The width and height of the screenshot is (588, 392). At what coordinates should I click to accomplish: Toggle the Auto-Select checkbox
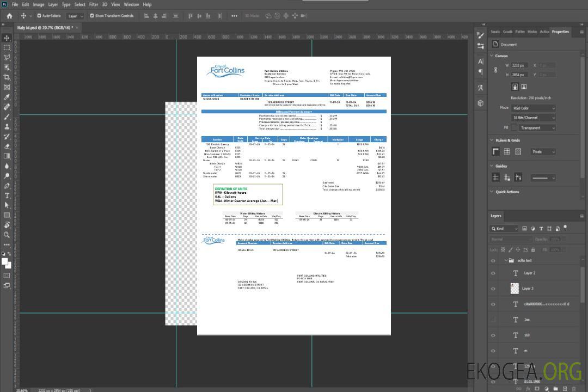click(39, 16)
